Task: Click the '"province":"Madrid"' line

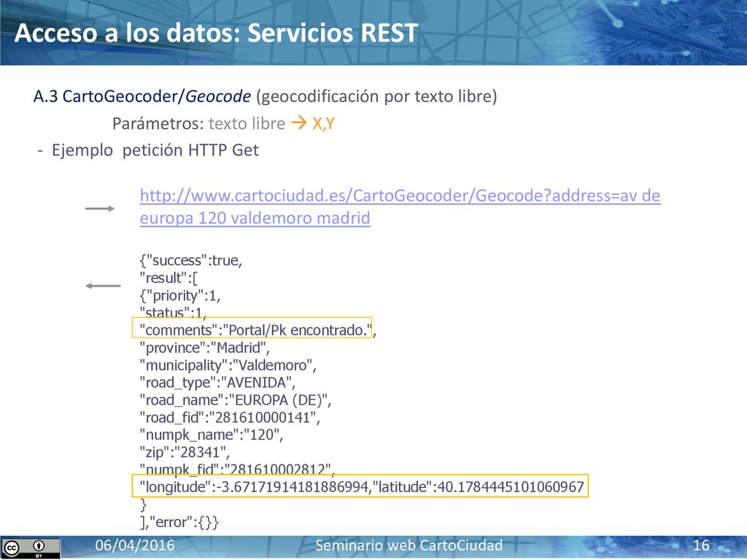Action: pos(205,348)
